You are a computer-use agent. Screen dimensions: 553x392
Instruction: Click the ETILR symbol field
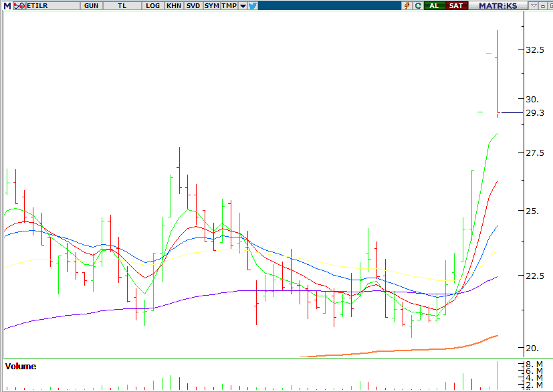[x=53, y=5]
